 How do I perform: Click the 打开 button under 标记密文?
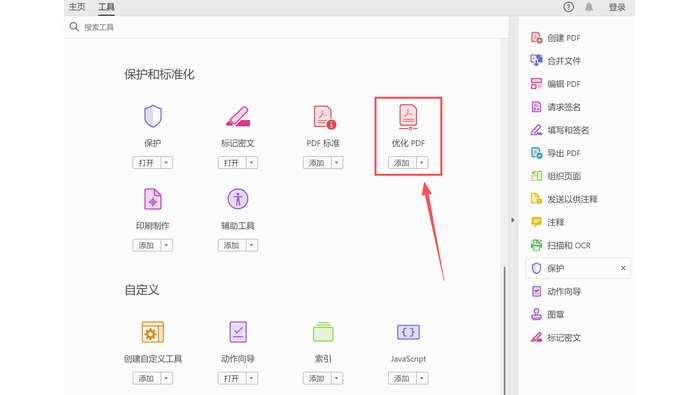click(x=232, y=162)
